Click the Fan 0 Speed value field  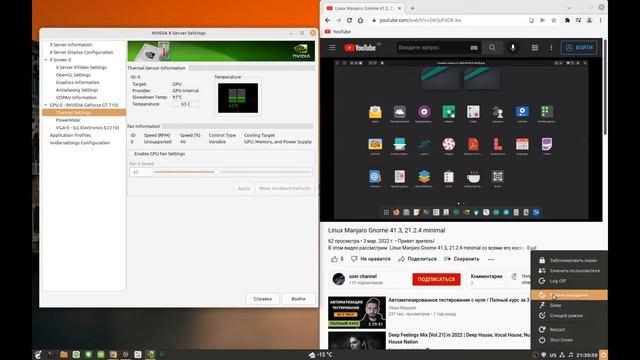coord(140,172)
